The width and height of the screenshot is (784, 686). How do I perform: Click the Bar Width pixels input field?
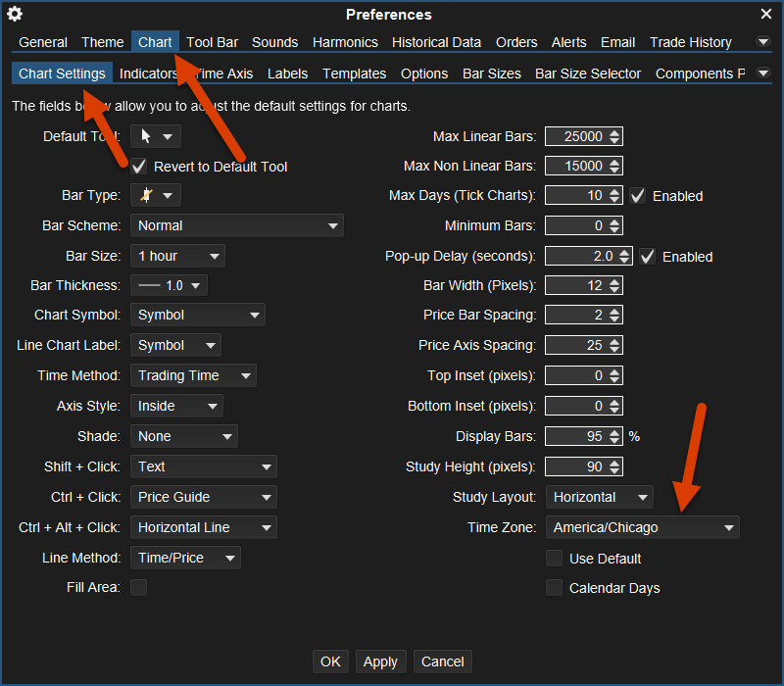pos(576,286)
